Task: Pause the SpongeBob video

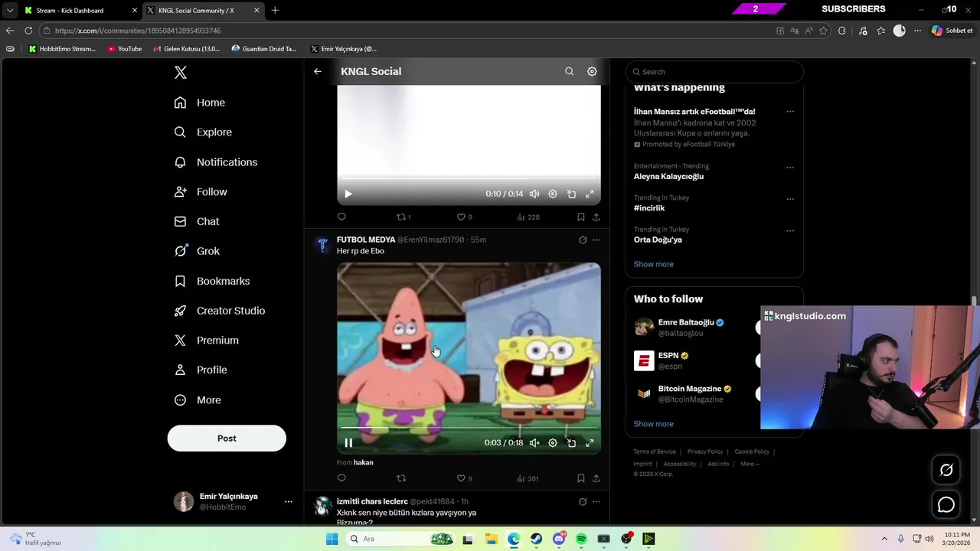Action: [348, 443]
